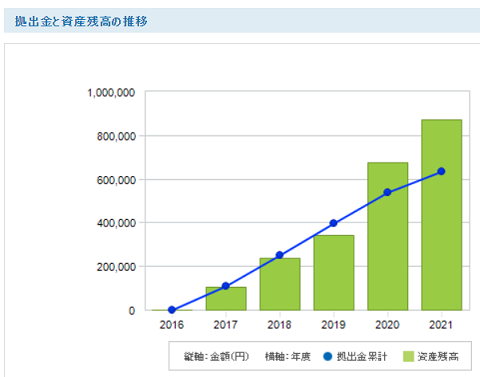The width and height of the screenshot is (480, 377).
Task: Click the 2017 blue data point
Action: click(x=226, y=286)
